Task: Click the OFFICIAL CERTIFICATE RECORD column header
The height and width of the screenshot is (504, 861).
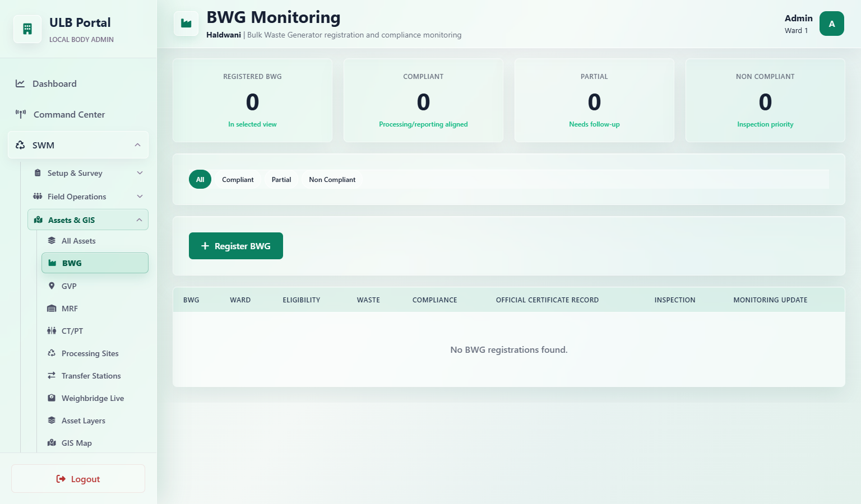Action: coord(547,300)
